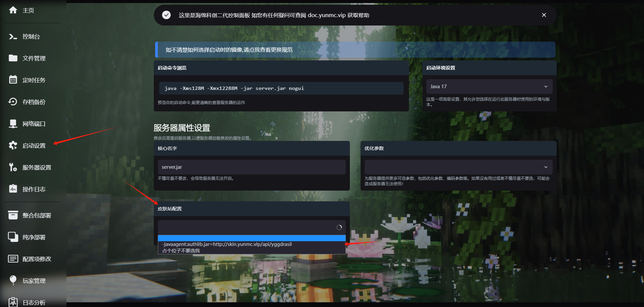Click the 优化参数 heading
The image size is (644, 307).
tap(374, 148)
